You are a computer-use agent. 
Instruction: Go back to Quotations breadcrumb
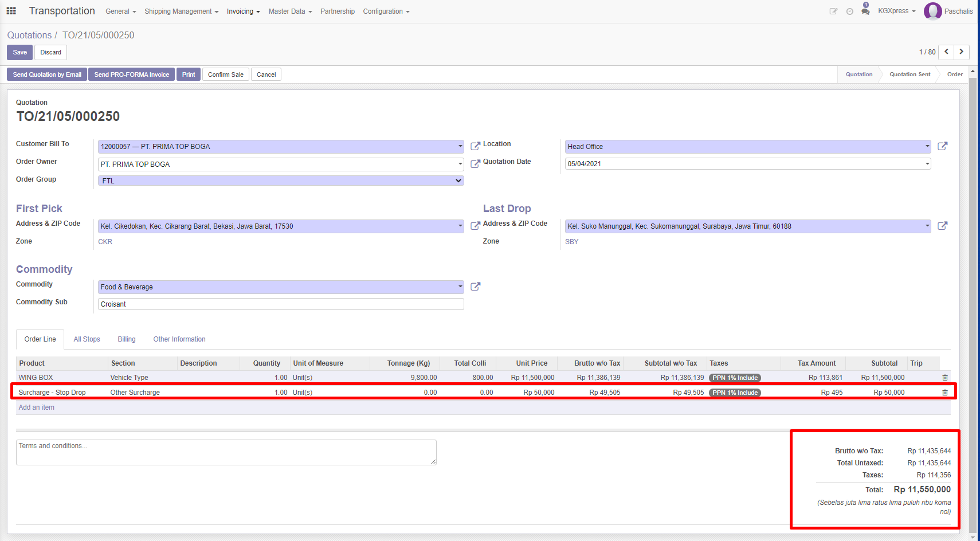click(29, 35)
